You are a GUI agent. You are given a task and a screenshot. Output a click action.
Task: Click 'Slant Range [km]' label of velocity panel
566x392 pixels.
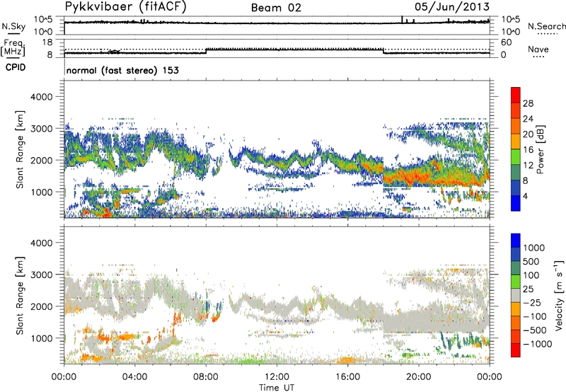pos(20,295)
